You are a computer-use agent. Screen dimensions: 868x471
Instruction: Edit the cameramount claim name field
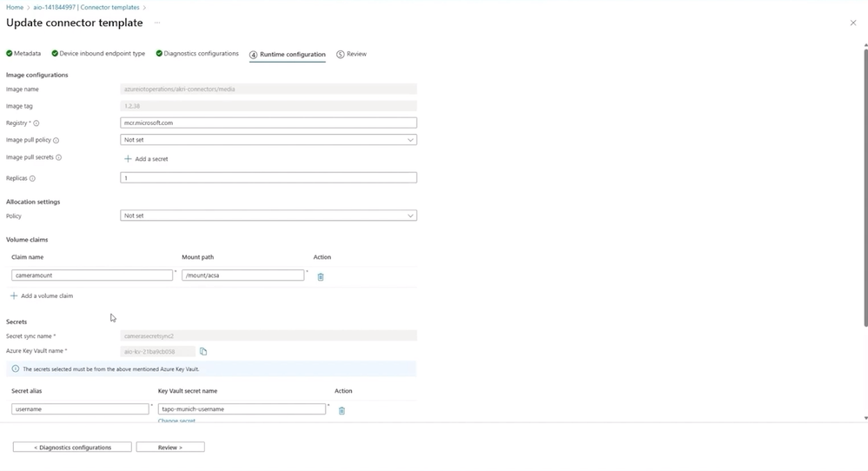pyautogui.click(x=92, y=275)
